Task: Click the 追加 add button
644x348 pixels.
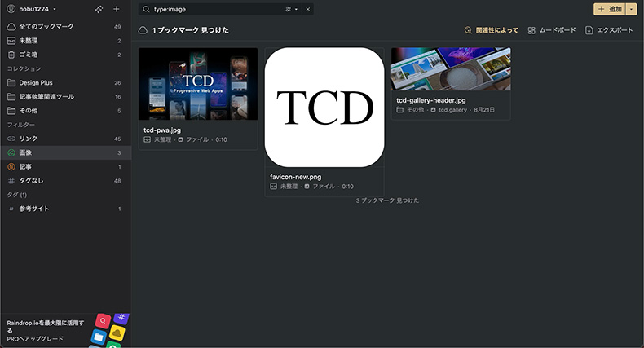Action: tap(610, 9)
